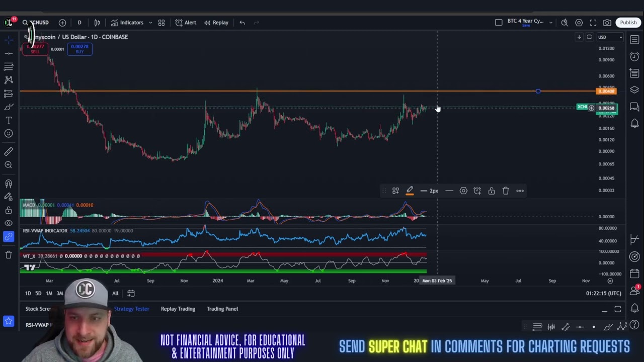Open the emoji icons tool
The image size is (644, 362).
point(9,134)
